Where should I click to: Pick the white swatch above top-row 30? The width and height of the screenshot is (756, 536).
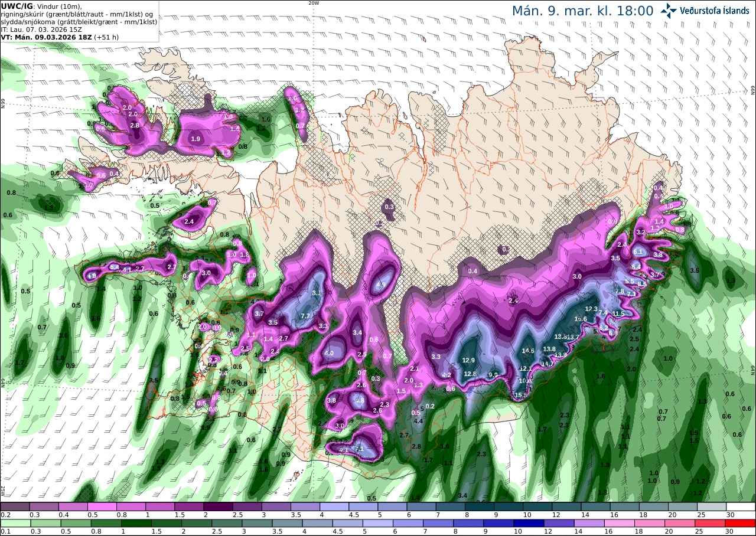(741, 506)
